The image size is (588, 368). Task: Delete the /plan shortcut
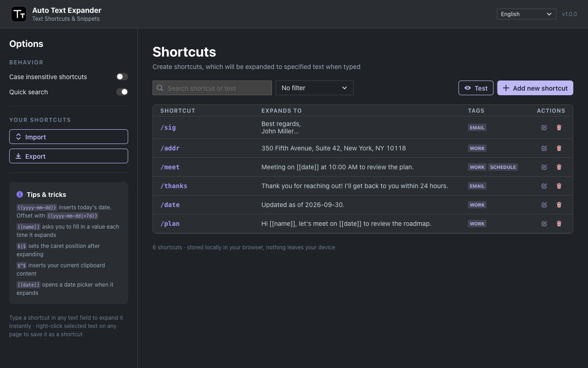point(559,224)
